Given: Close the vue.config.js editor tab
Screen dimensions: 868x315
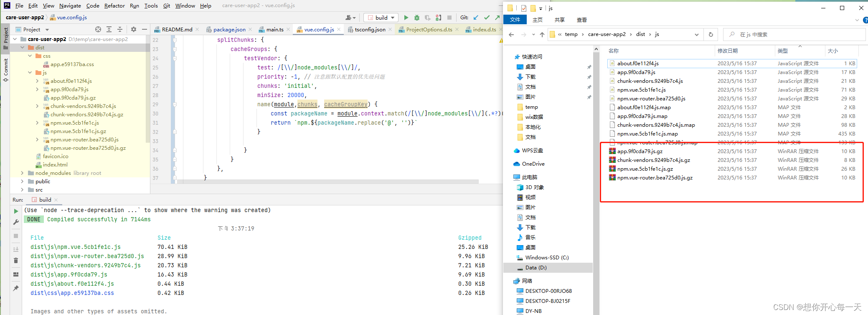Looking at the screenshot, I should (339, 29).
